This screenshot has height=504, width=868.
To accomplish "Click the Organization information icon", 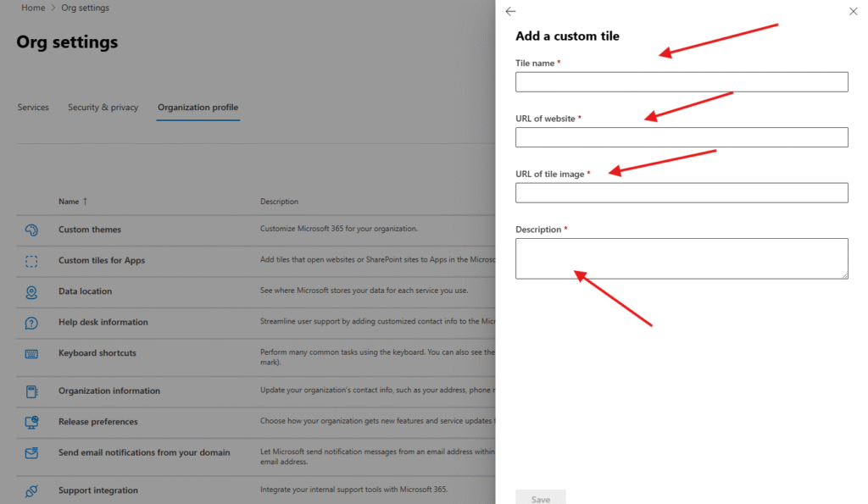I will (31, 391).
